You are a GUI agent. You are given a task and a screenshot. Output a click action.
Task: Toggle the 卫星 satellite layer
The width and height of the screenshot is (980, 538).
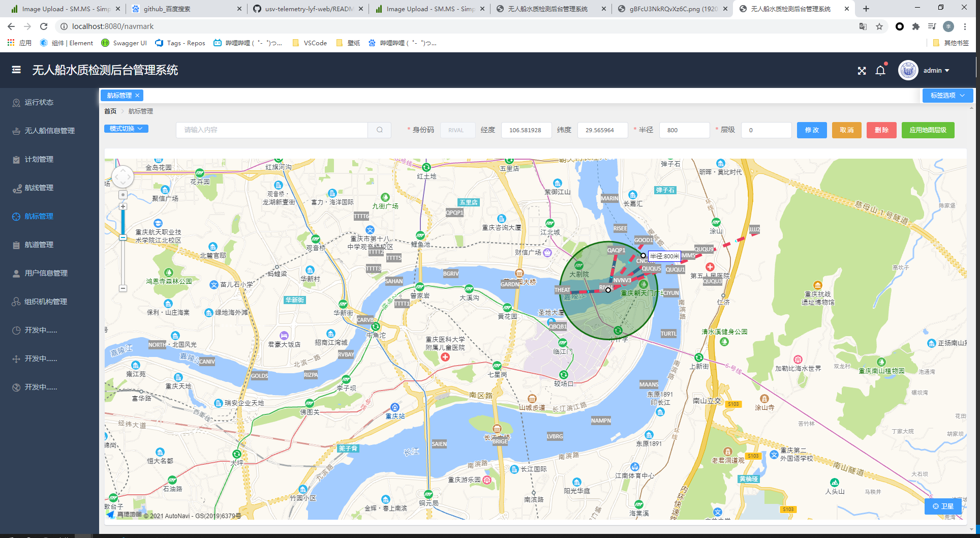coord(943,506)
